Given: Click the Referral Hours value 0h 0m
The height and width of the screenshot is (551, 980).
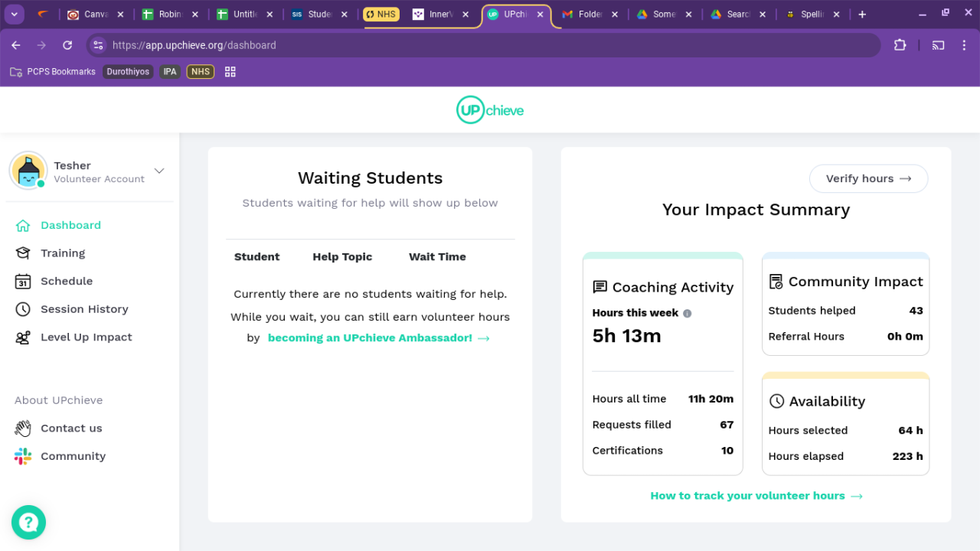Looking at the screenshot, I should pyautogui.click(x=905, y=337).
